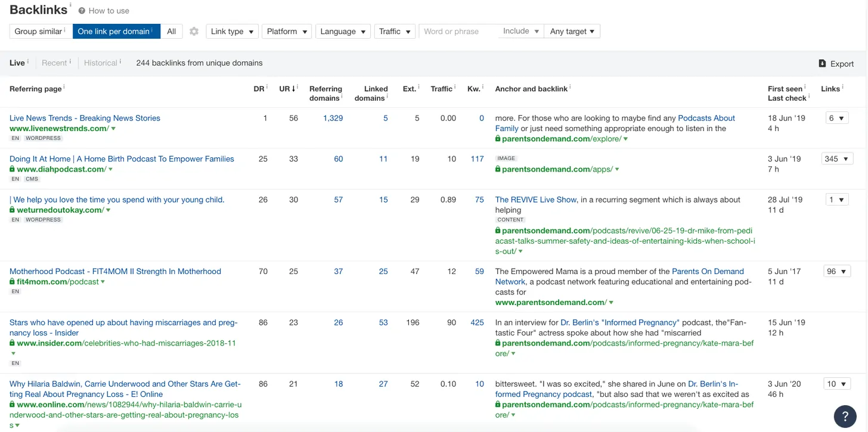Select One link per domain mode
This screenshot has height=432, width=868.
pyautogui.click(x=116, y=32)
